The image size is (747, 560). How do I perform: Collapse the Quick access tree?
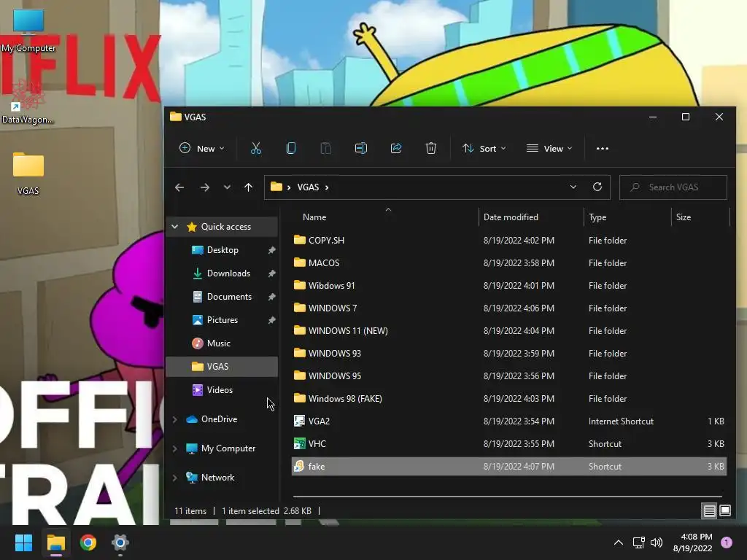[x=175, y=227]
